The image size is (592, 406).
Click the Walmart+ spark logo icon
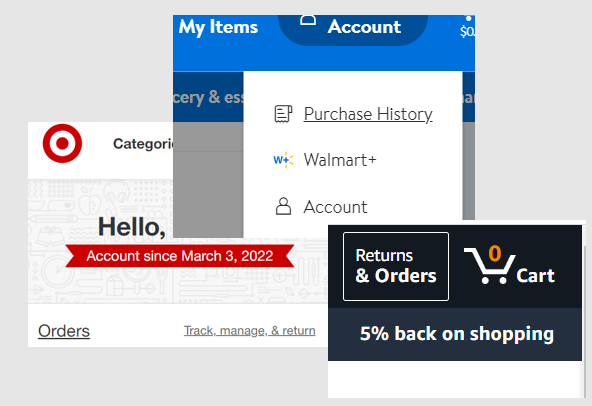click(283, 160)
